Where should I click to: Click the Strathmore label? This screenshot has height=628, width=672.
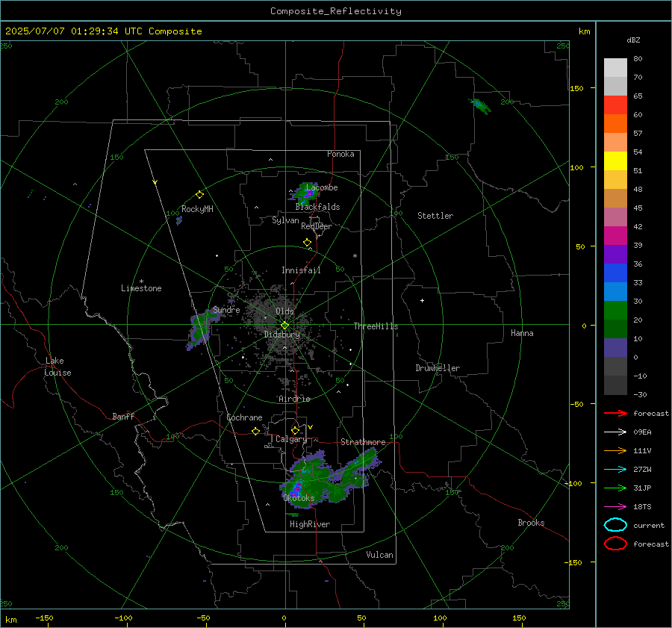pyautogui.click(x=363, y=442)
